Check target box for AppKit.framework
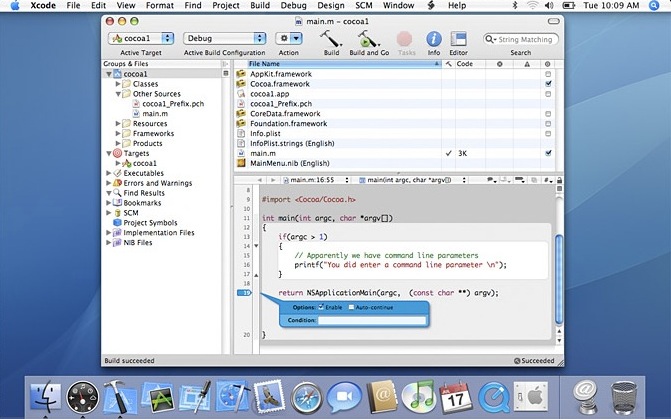Viewport: 671px width, 419px height. (548, 74)
